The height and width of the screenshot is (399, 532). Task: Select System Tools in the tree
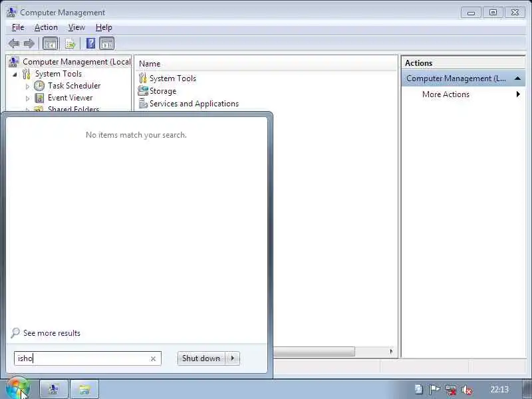click(59, 74)
